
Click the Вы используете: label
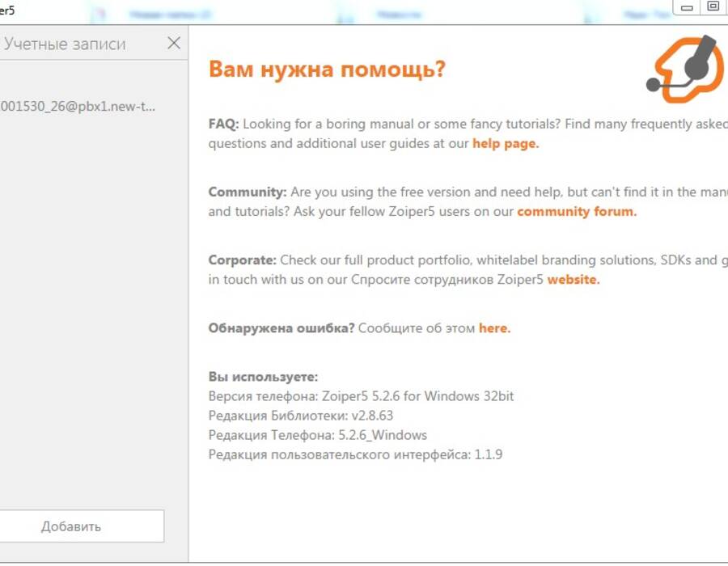[x=263, y=377]
